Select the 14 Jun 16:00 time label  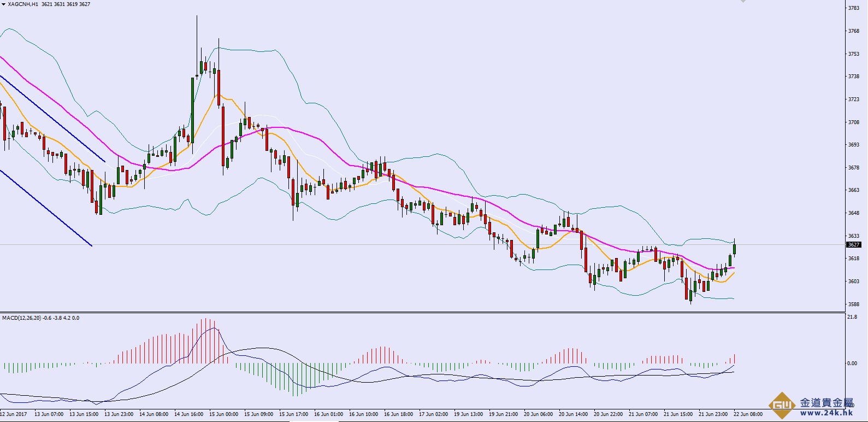(x=188, y=414)
